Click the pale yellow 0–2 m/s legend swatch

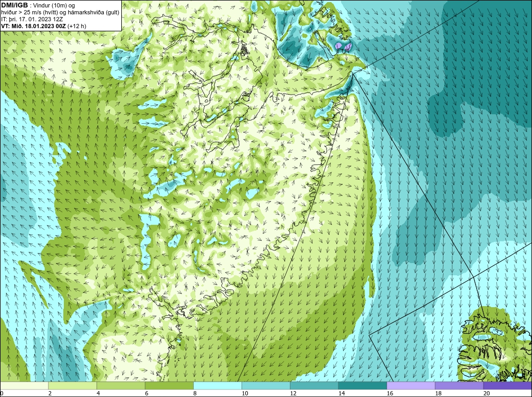pos(24,386)
